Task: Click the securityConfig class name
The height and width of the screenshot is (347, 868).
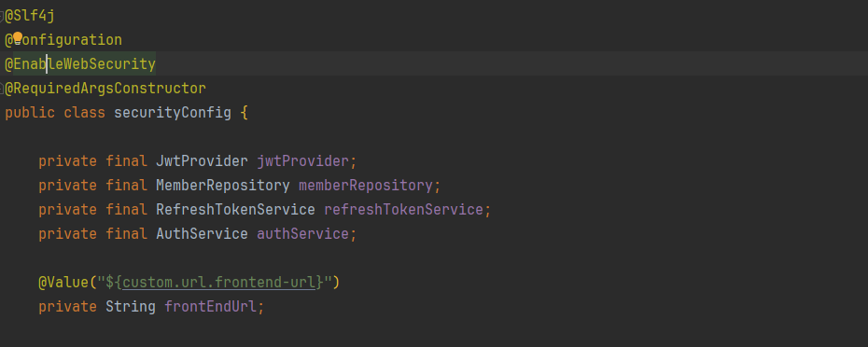Action: point(172,113)
